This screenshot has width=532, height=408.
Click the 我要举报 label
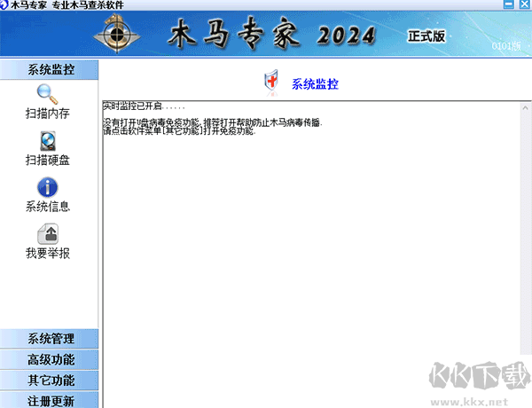point(48,253)
